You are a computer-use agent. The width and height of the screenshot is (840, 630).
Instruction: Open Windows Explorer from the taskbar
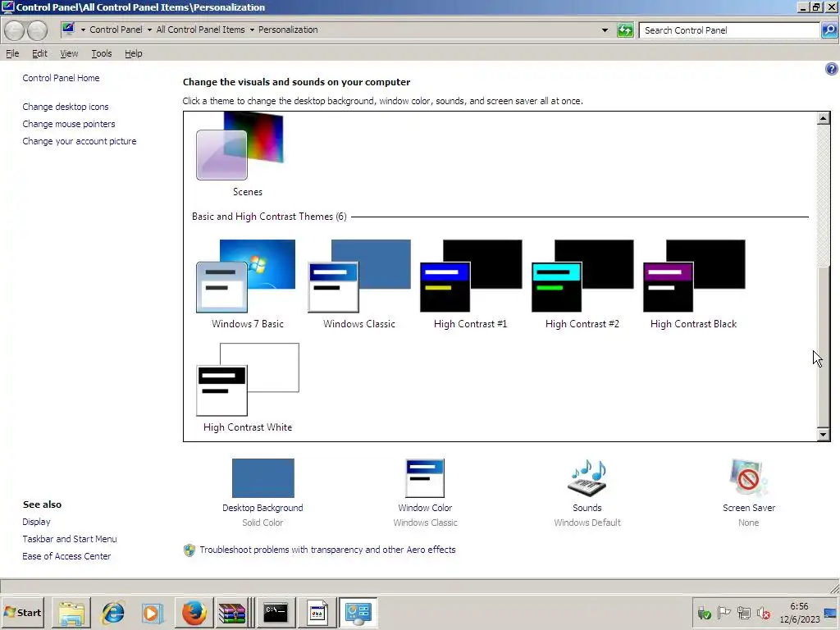click(71, 613)
